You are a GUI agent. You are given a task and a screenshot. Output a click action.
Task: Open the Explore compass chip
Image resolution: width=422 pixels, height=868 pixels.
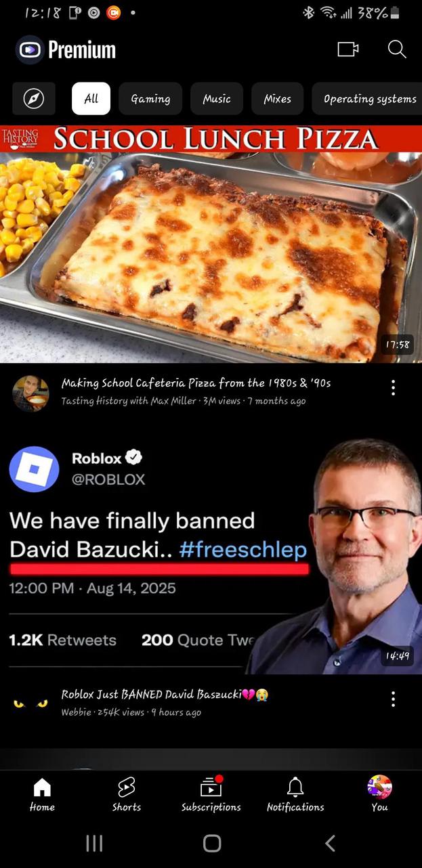pos(34,99)
